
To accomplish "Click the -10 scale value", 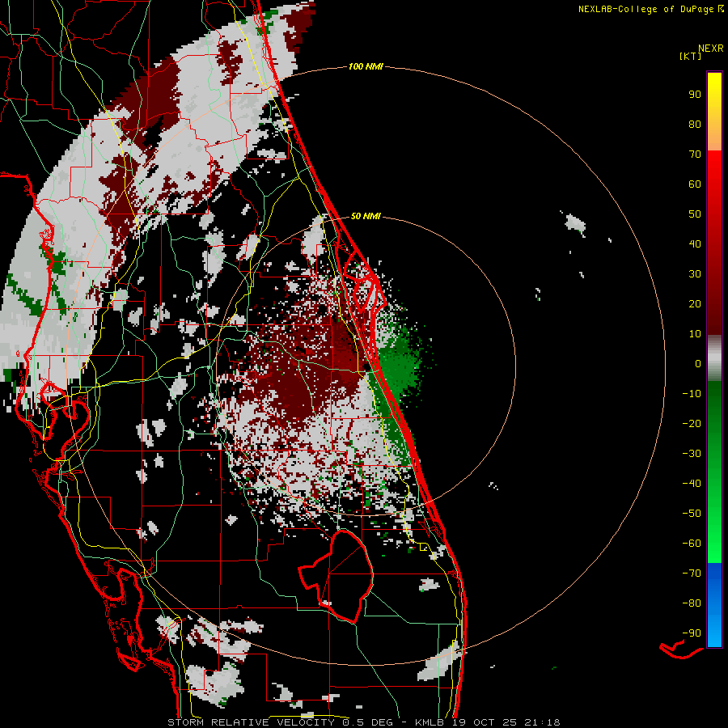I will click(692, 394).
